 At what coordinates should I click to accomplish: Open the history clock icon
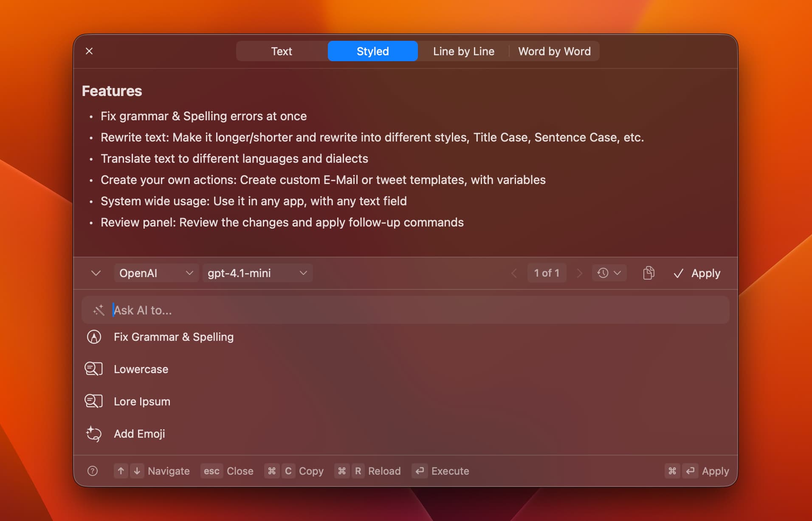coord(603,273)
